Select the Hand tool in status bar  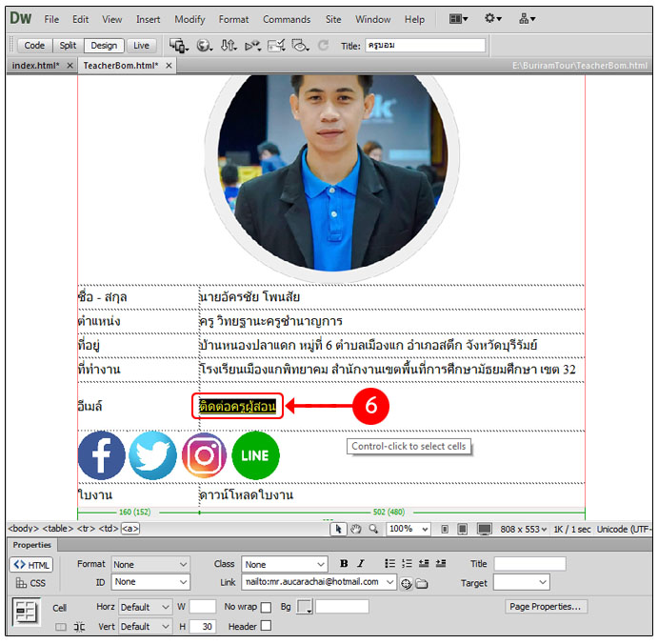355,529
